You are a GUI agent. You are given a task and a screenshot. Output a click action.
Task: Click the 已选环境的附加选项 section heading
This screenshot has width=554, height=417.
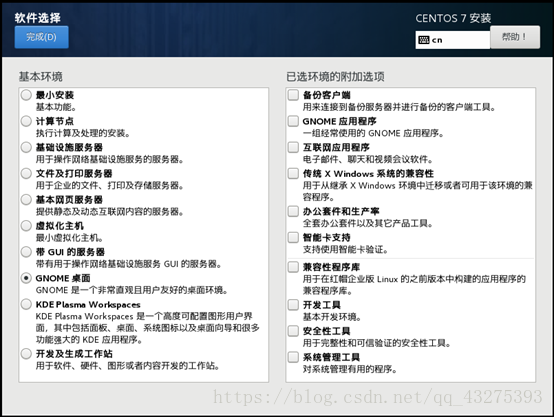335,77
